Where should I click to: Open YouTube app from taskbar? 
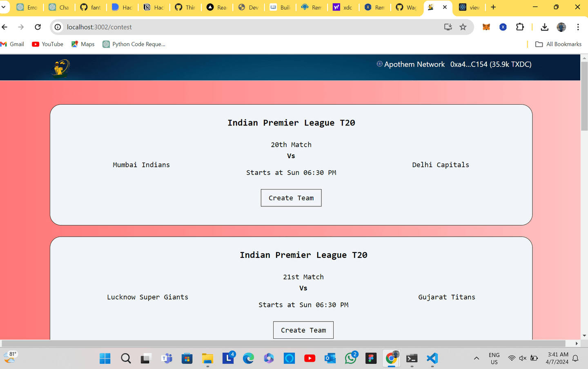(x=310, y=358)
